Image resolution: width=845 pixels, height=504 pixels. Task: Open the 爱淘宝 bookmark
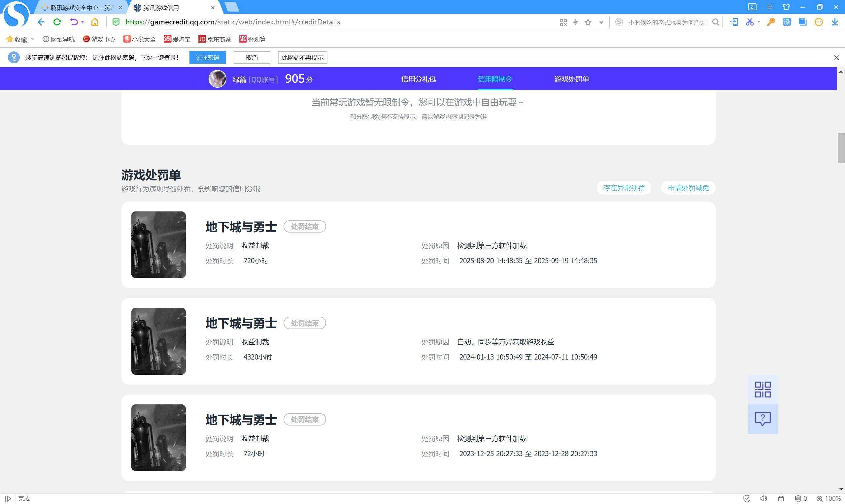click(x=177, y=39)
